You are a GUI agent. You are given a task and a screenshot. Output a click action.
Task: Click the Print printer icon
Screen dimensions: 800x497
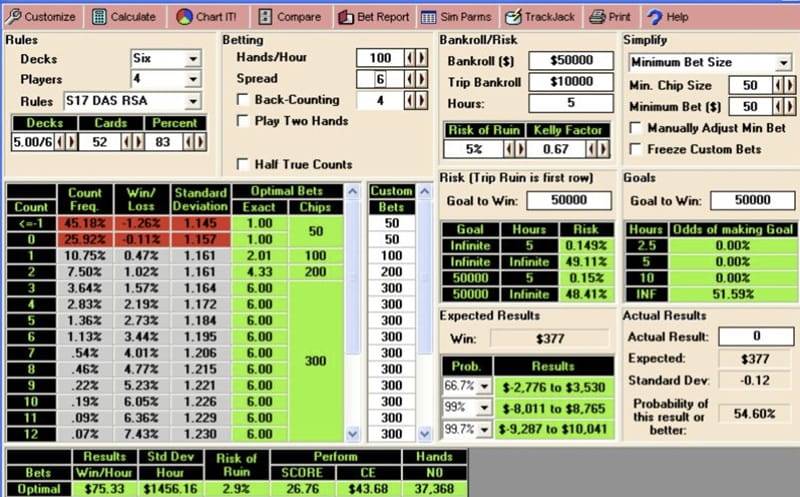597,17
